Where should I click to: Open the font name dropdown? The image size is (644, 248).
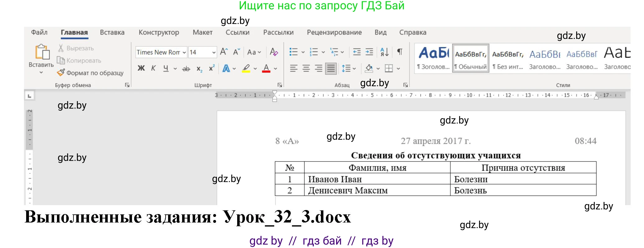click(x=184, y=52)
